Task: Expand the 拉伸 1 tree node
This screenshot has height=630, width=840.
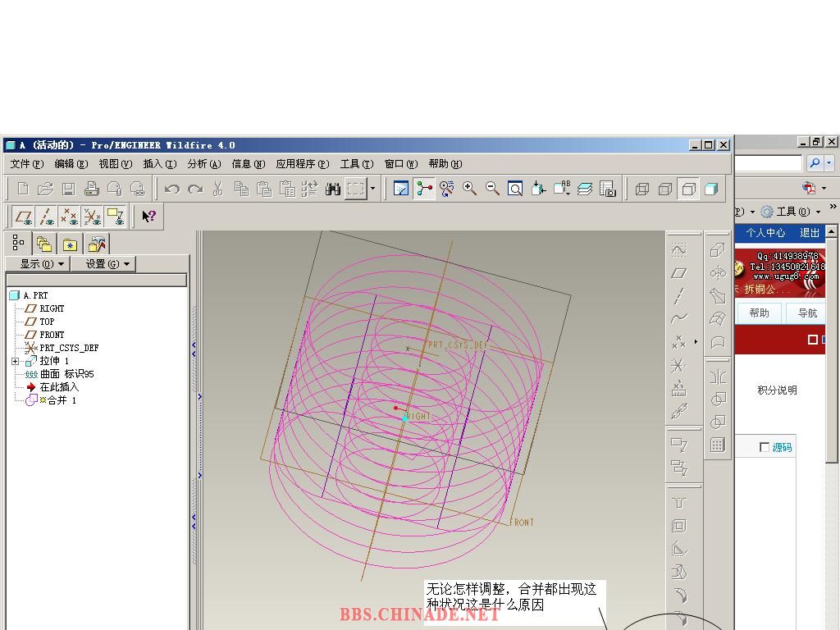Action: (x=15, y=361)
